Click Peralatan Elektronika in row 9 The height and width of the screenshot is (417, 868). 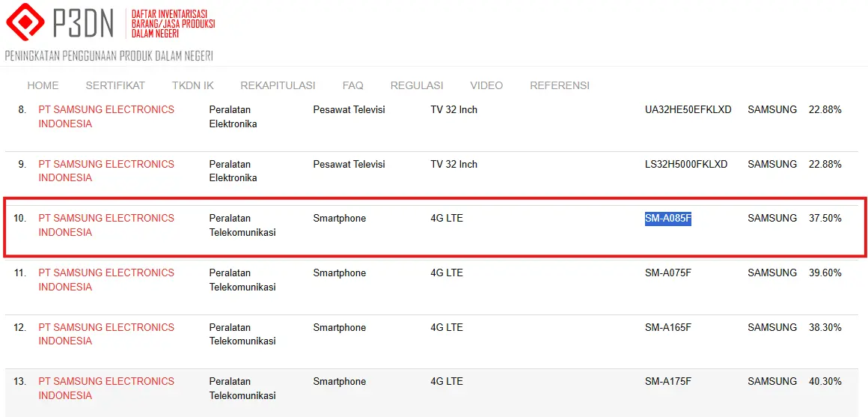233,171
